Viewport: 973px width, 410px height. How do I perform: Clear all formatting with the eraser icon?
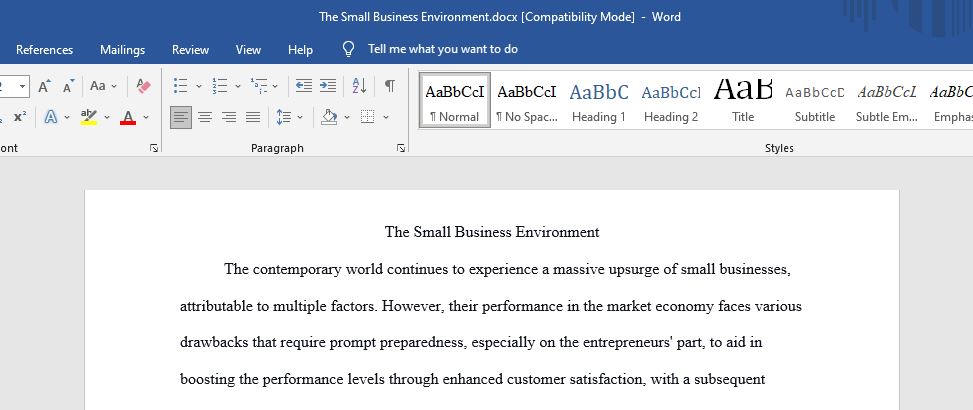[x=143, y=86]
